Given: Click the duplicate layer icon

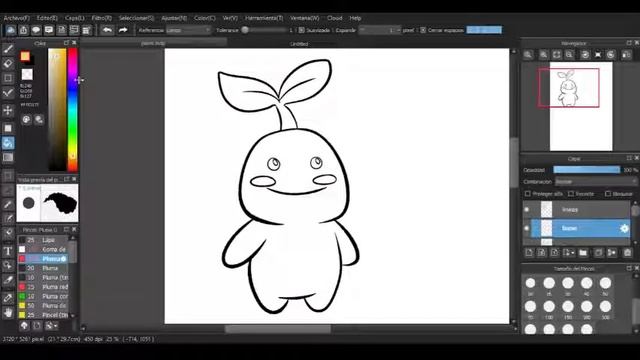Looking at the screenshot, I should pyautogui.click(x=598, y=253).
